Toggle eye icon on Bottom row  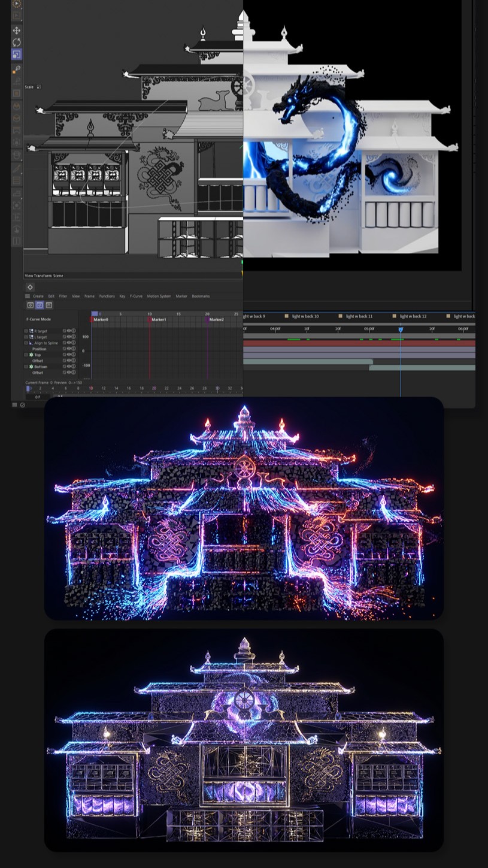click(x=69, y=367)
